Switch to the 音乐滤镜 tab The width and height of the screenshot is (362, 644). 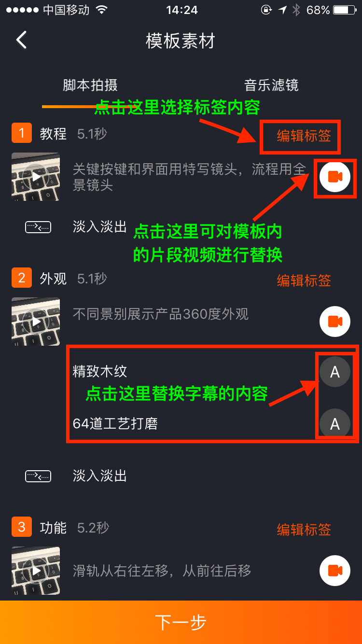click(271, 85)
